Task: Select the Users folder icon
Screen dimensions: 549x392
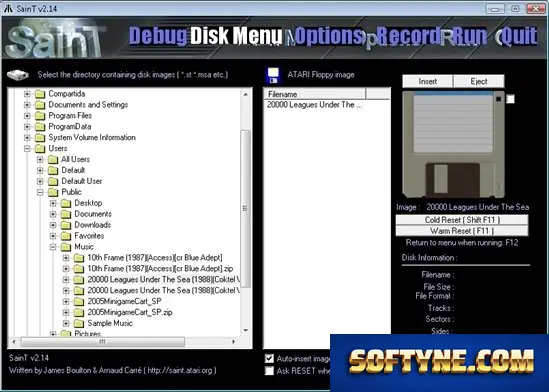Action: tap(40, 148)
